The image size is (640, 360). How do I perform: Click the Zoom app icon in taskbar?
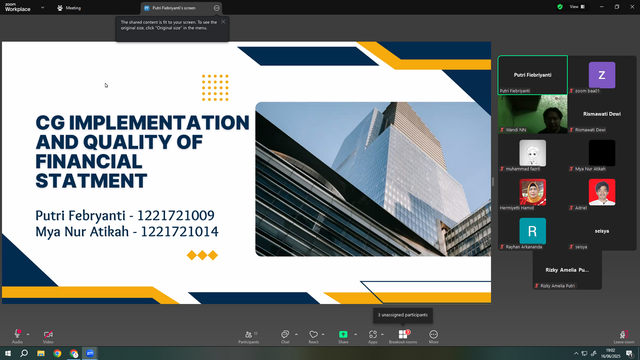click(90, 353)
